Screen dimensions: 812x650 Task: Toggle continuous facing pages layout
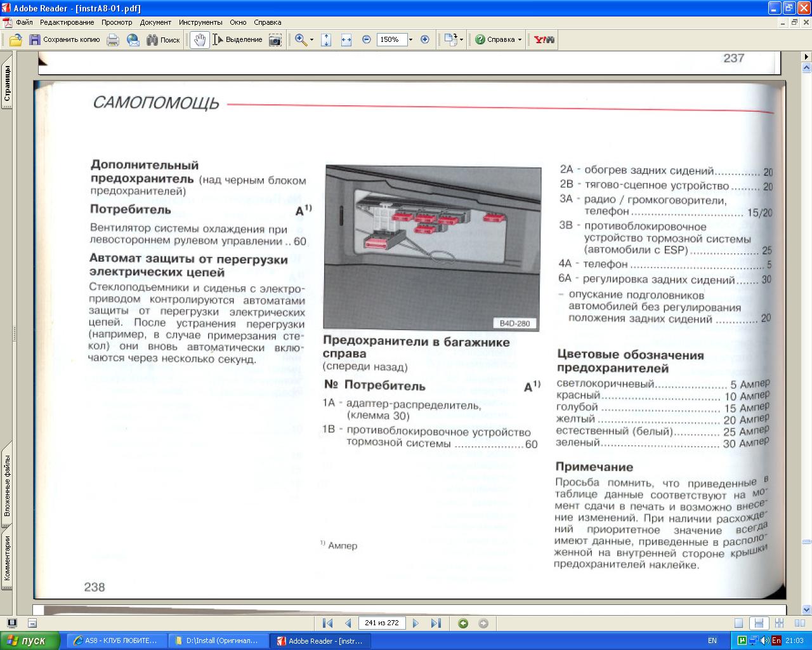(x=780, y=623)
